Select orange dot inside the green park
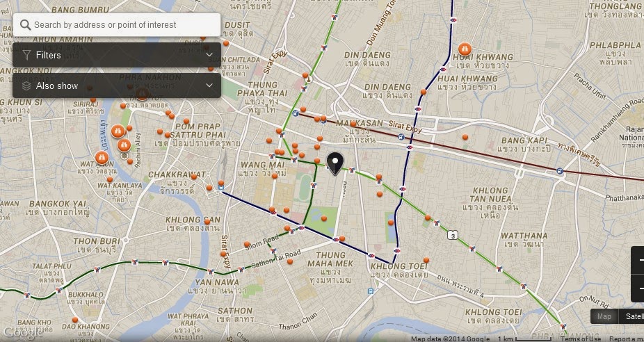Image resolution: width=644 pixels, height=342 pixels. coord(324,218)
